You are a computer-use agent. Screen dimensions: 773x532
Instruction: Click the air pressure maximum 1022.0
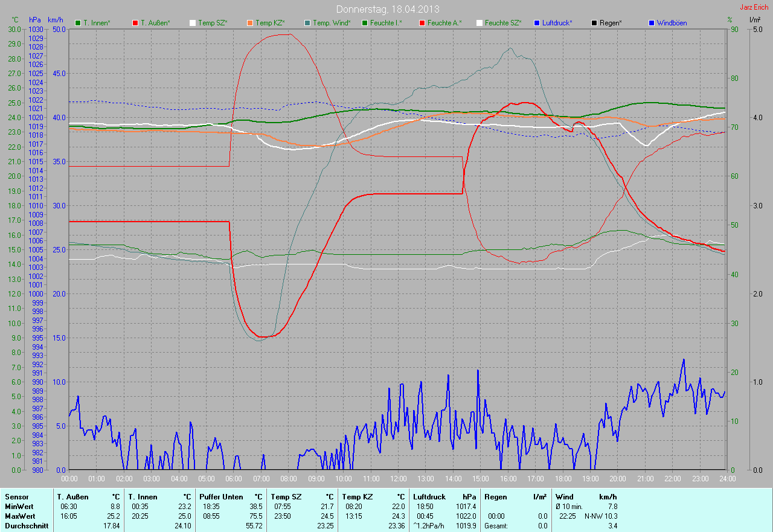tap(465, 516)
